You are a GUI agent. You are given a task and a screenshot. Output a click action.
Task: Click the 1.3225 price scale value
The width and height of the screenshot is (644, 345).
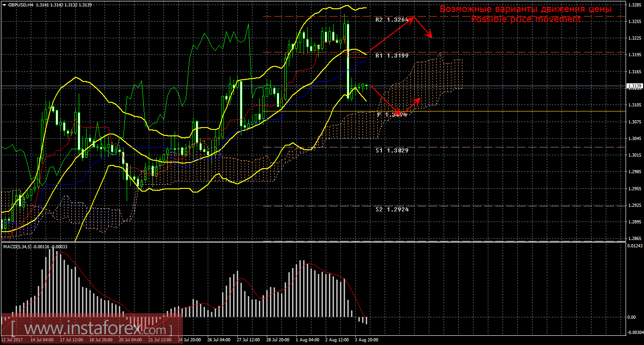634,38
